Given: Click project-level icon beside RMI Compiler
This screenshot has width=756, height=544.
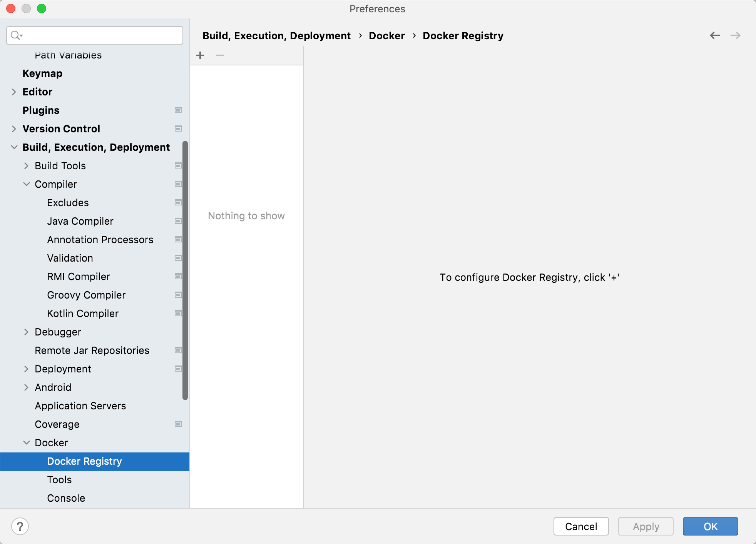Looking at the screenshot, I should (178, 277).
